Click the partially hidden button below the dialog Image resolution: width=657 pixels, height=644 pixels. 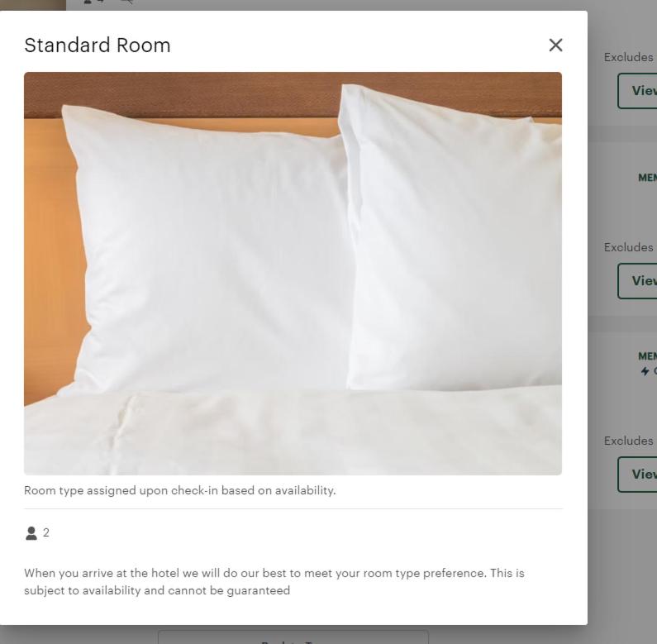pyautogui.click(x=293, y=637)
